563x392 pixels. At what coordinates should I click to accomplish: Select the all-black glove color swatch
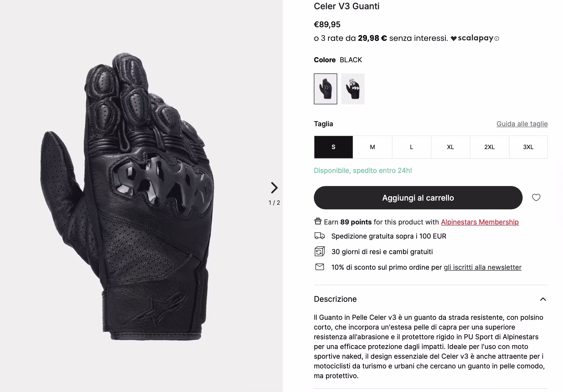point(325,89)
